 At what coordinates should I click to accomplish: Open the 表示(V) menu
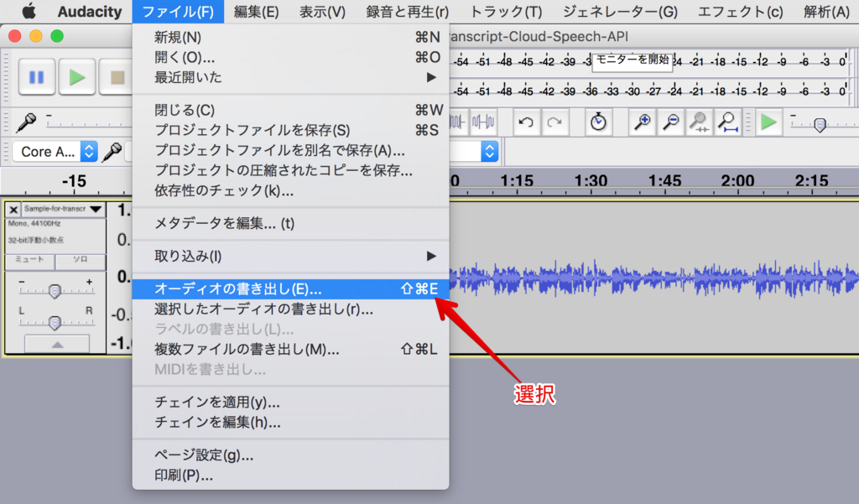(x=322, y=12)
